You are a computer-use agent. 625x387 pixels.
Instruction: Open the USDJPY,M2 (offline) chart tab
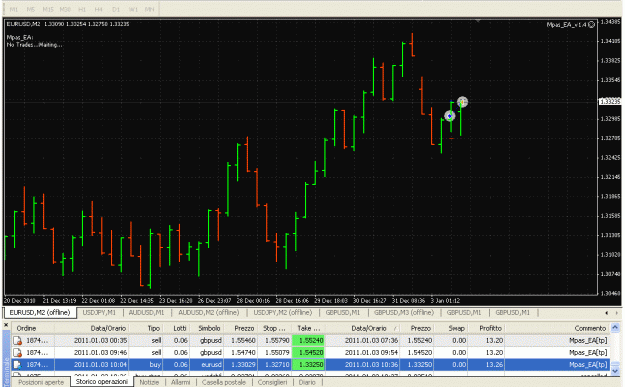283,312
